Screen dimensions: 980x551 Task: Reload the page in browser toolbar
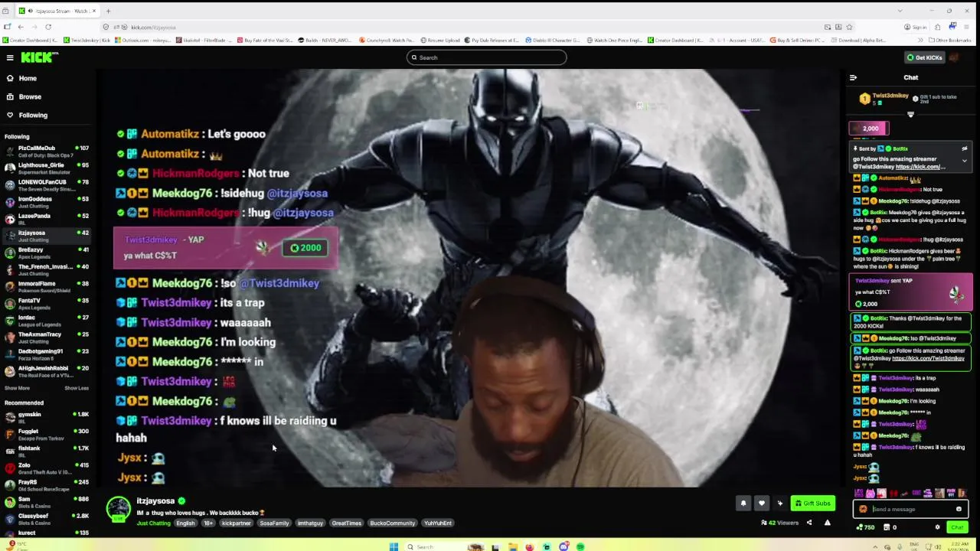47,27
